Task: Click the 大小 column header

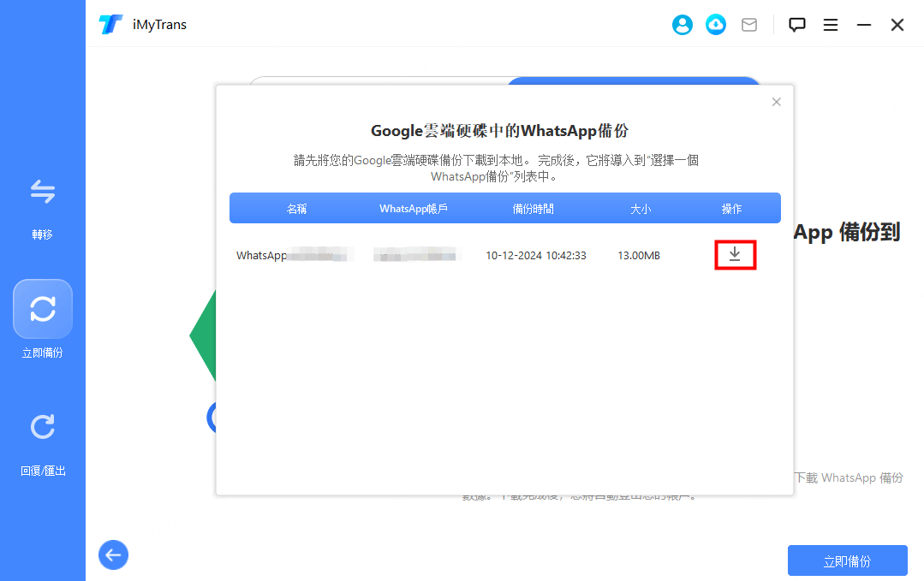Action: click(641, 209)
